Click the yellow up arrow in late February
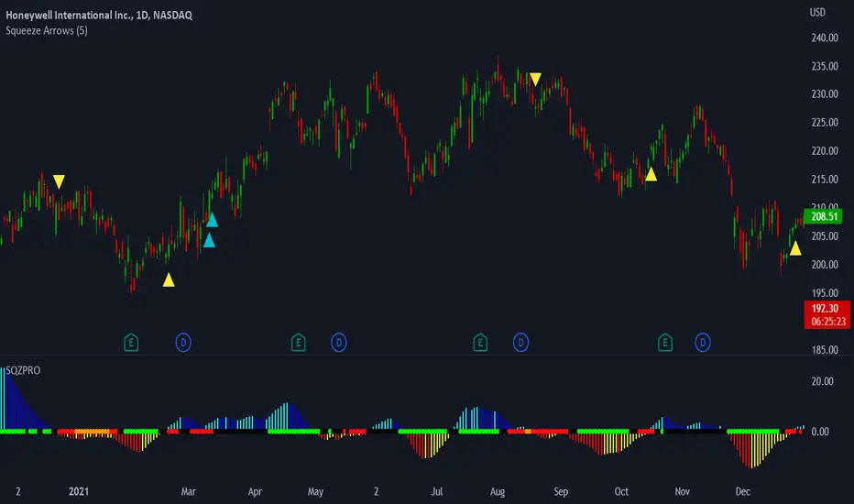This screenshot has width=854, height=504. tap(169, 280)
